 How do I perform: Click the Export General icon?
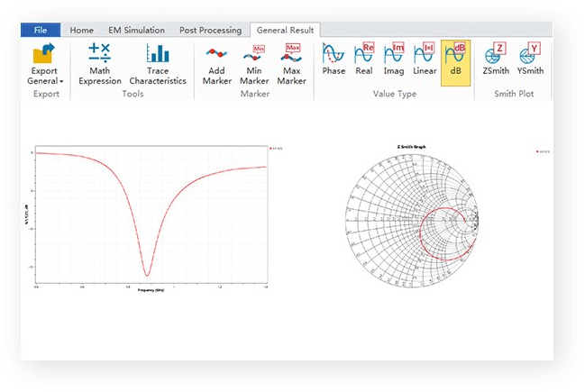pyautogui.click(x=44, y=53)
